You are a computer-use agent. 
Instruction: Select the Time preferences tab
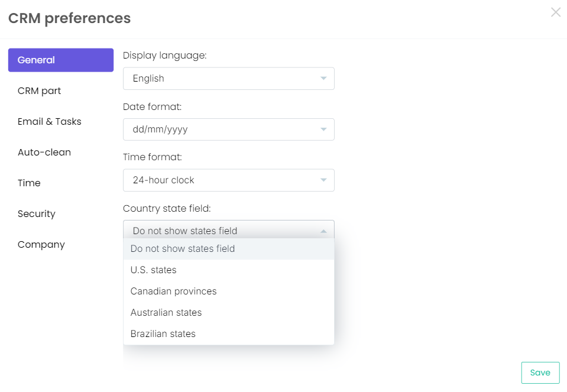pos(29,183)
